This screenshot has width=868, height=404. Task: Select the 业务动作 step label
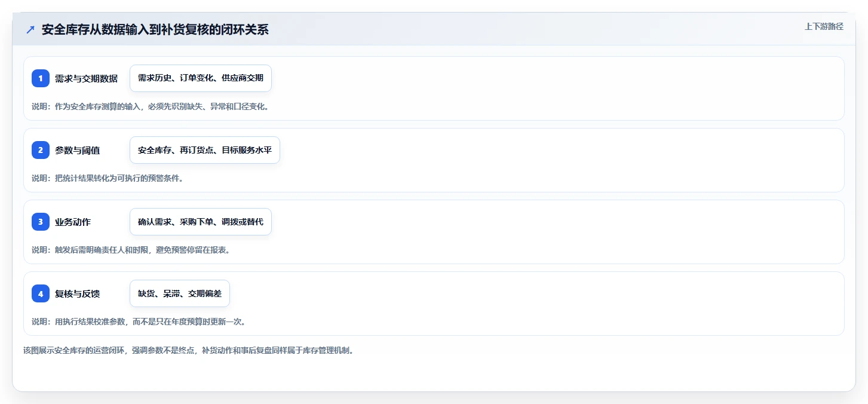click(73, 222)
